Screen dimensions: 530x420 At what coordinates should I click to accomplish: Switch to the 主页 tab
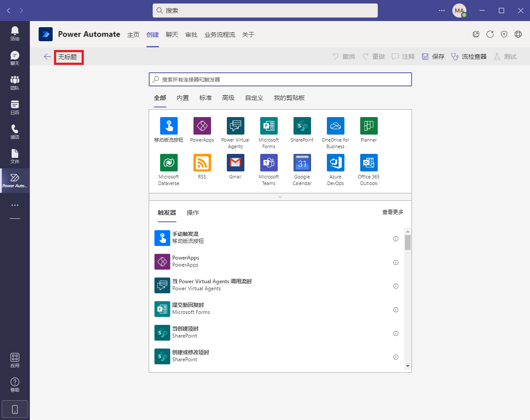133,35
